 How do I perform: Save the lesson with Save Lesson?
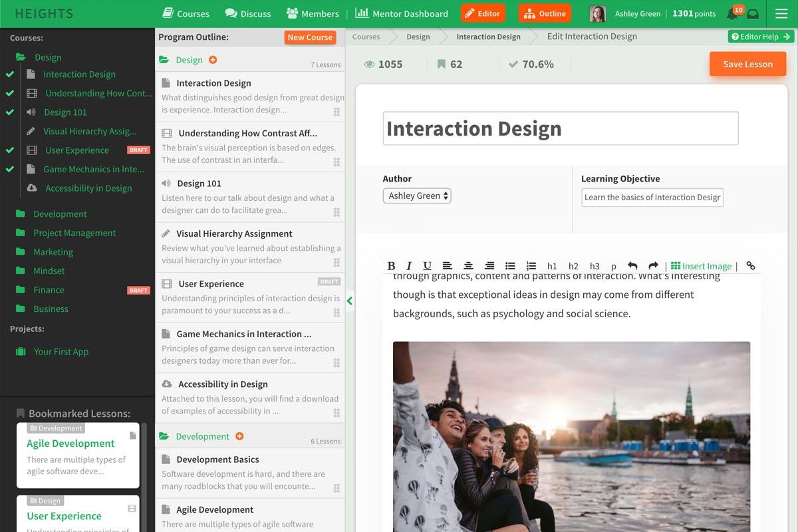(748, 64)
